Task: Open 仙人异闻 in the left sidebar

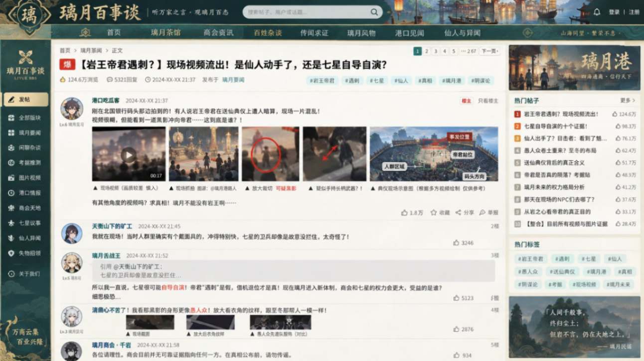Action: coord(25,238)
